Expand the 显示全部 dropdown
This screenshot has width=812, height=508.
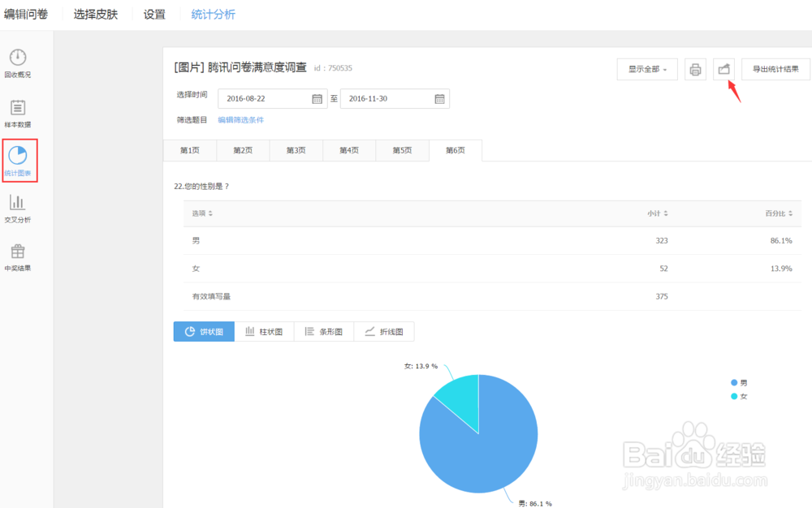pyautogui.click(x=647, y=69)
